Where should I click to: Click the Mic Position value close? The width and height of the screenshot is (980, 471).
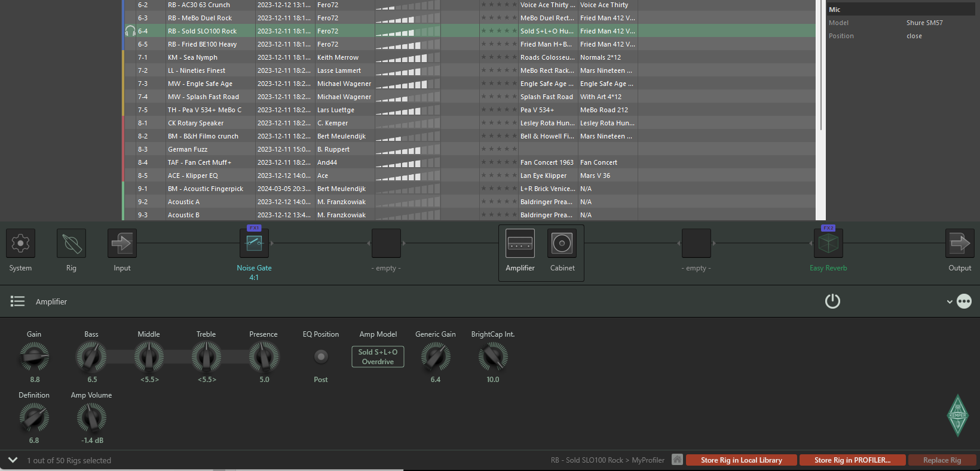pyautogui.click(x=914, y=36)
